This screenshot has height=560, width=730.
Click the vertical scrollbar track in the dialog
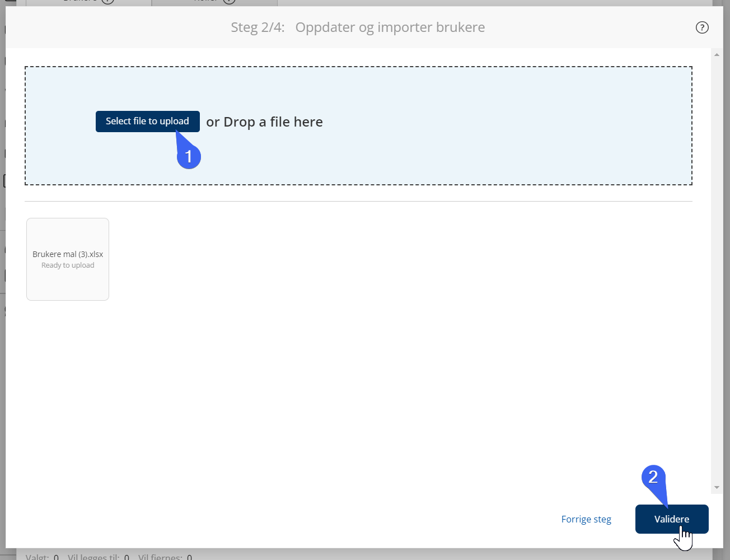717,269
